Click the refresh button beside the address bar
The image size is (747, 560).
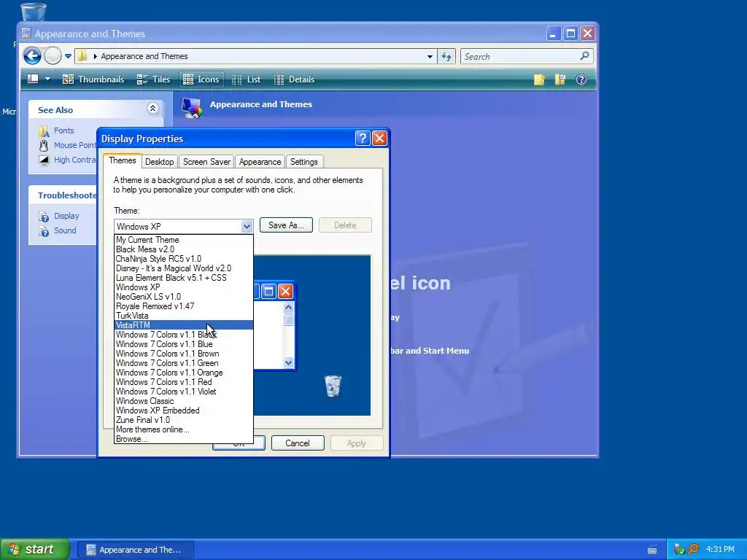click(x=446, y=57)
